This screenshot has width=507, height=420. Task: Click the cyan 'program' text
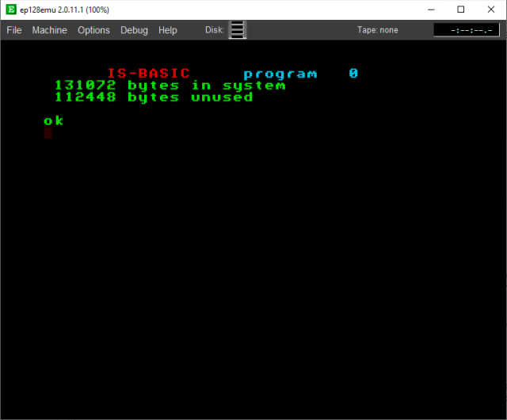pos(280,74)
